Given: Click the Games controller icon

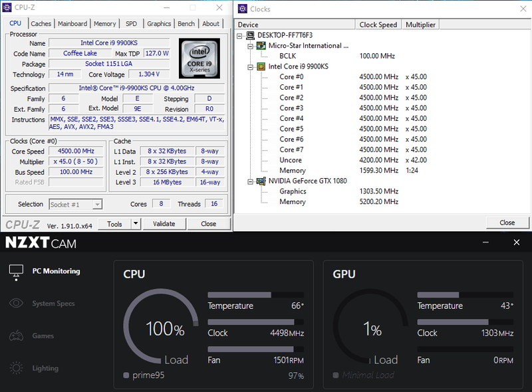Looking at the screenshot, I should [16, 336].
